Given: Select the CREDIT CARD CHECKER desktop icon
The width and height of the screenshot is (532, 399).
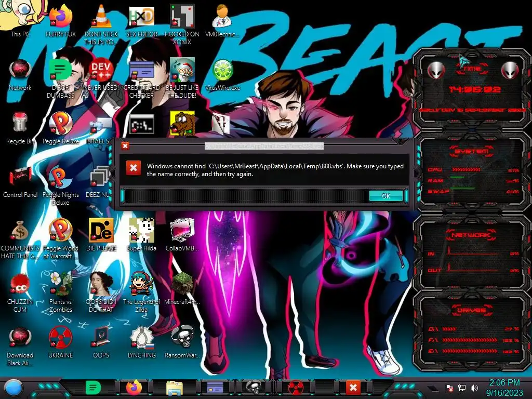Looking at the screenshot, I should coord(142,79).
